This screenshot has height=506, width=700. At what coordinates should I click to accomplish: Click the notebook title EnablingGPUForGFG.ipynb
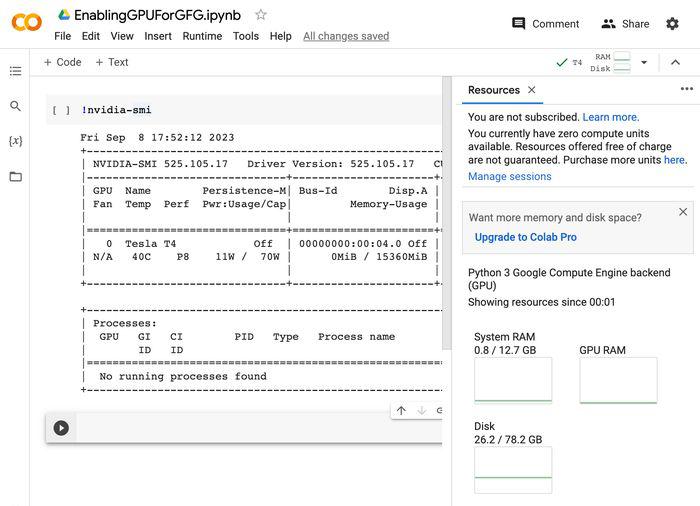[x=157, y=15]
